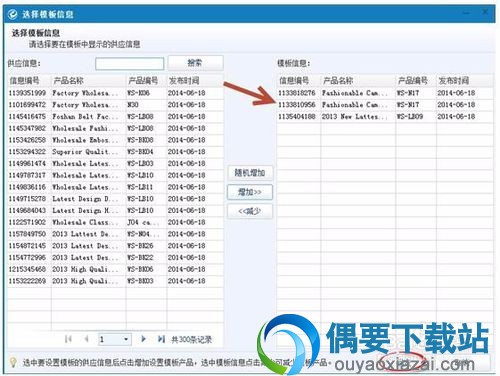Select template row 1133810956 Fashionable

[x=385, y=105]
